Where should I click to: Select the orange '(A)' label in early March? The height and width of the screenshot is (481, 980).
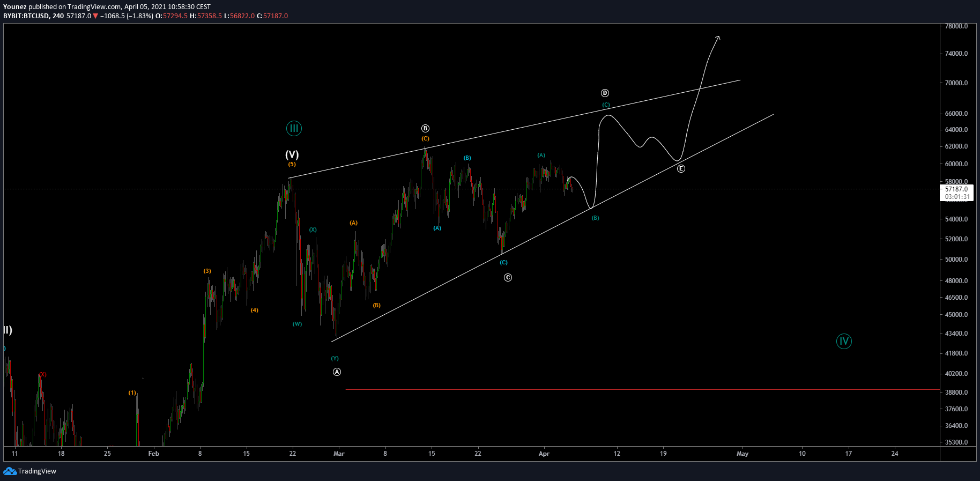[x=353, y=223]
